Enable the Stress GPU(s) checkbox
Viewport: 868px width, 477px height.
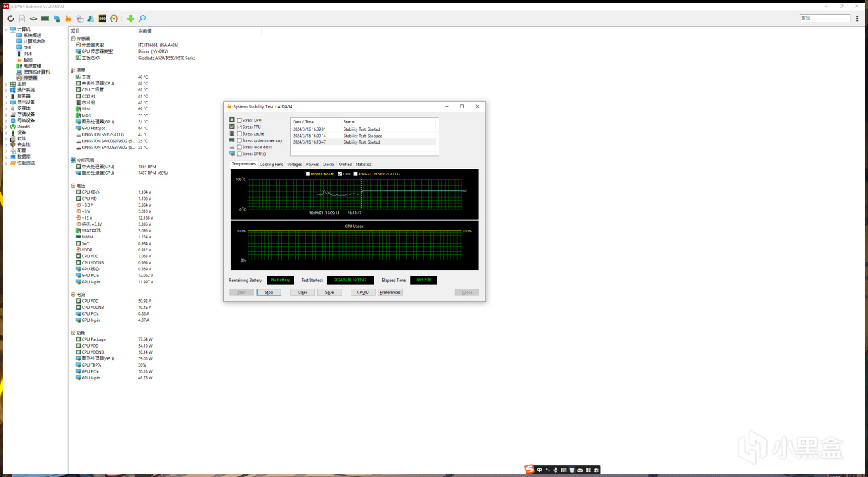239,154
